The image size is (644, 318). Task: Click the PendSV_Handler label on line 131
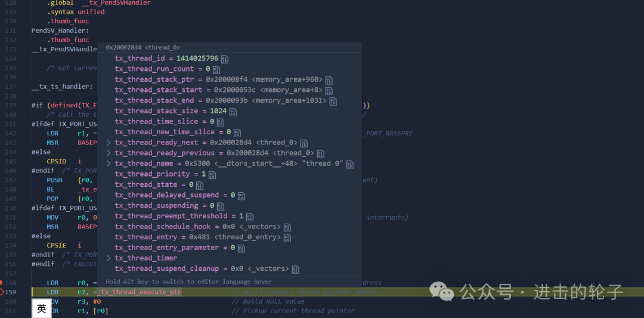60,30
